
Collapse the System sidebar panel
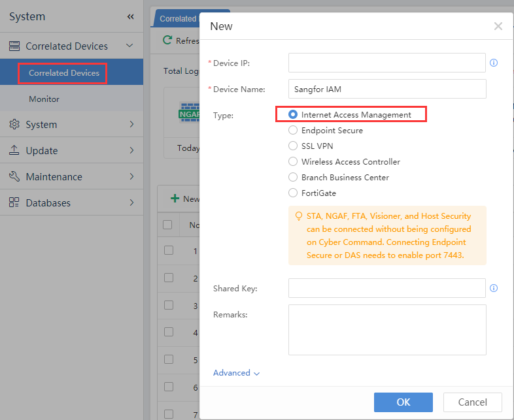pos(130,17)
